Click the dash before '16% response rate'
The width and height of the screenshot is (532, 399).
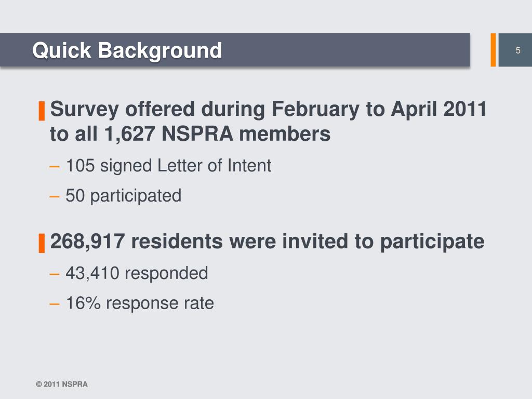[54, 304]
